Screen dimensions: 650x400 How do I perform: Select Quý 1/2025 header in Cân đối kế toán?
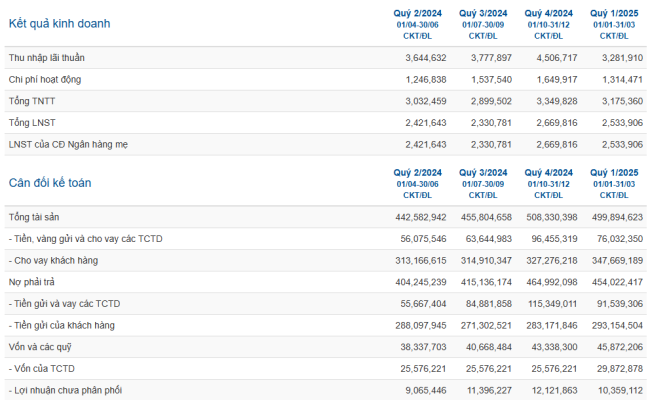(x=614, y=173)
